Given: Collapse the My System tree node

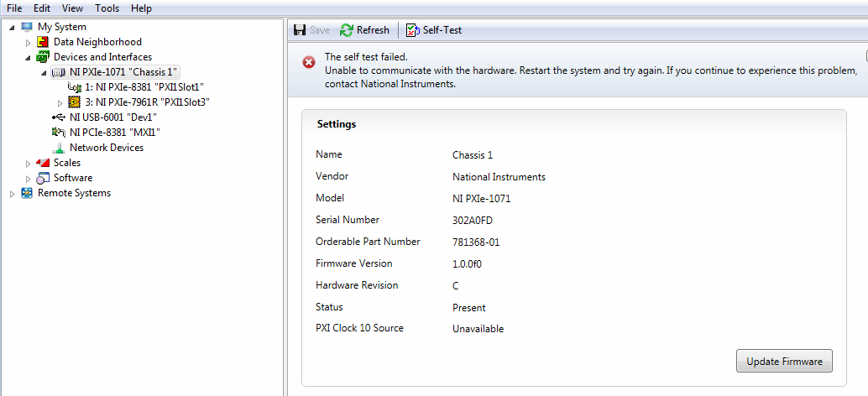Looking at the screenshot, I should 13,27.
